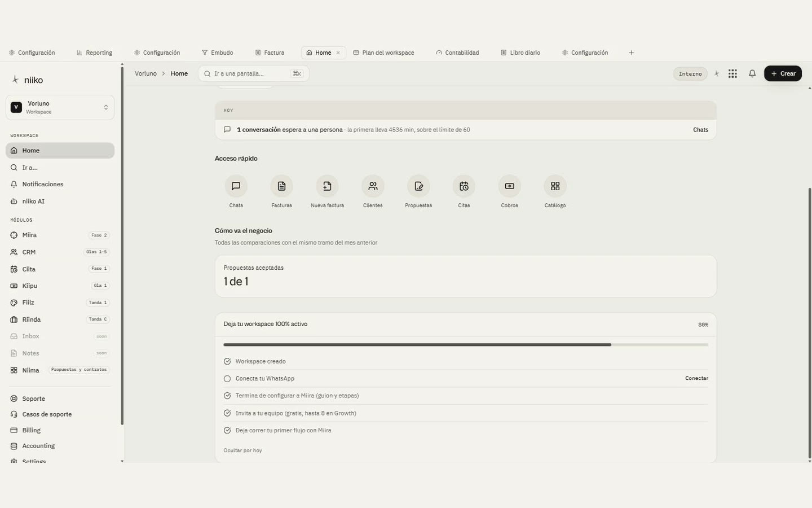Switch to the Reporting tab
Image resolution: width=812 pixels, height=508 pixels.
94,52
